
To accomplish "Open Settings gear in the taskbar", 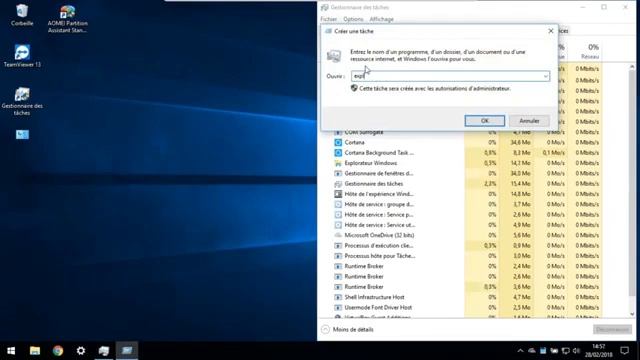I will point(81,351).
